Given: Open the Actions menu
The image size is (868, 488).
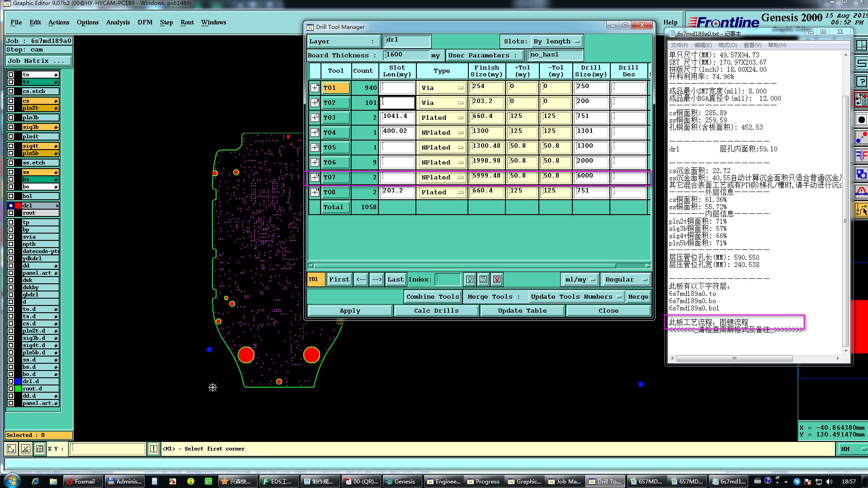Looking at the screenshot, I should click(59, 22).
